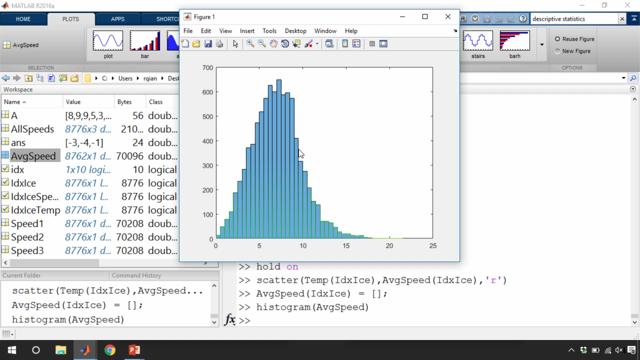This screenshot has width=640, height=360.
Task: Click histogram(AvgSpeed) in Command History
Action: [x=68, y=320]
